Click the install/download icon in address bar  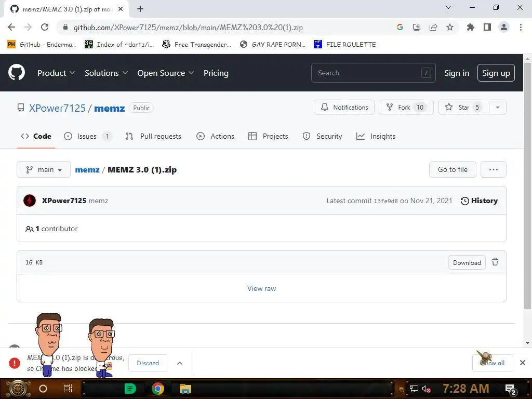pos(417,27)
